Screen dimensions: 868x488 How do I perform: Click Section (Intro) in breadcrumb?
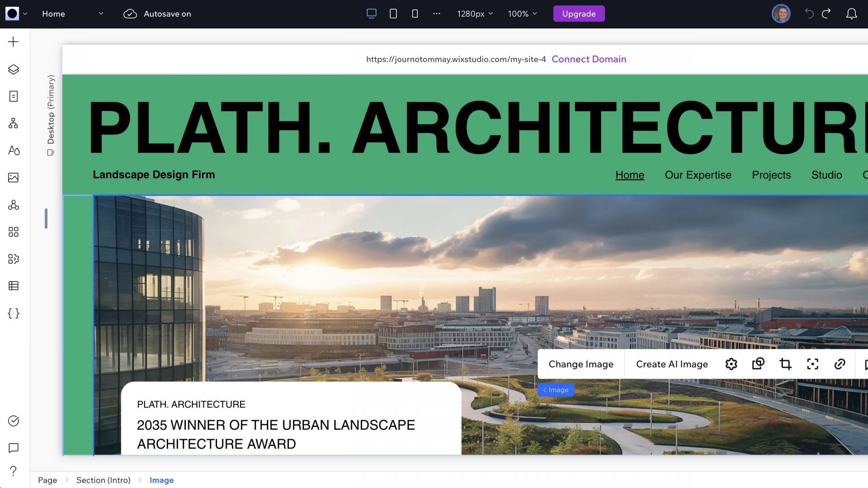(103, 480)
